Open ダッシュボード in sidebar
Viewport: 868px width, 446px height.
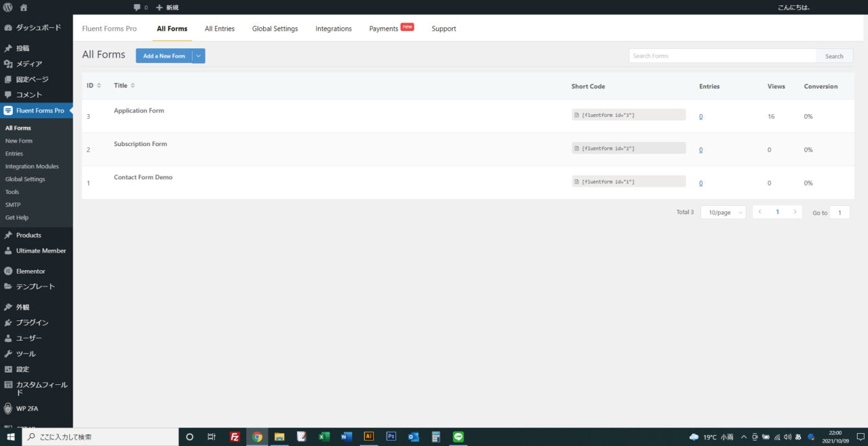tap(37, 28)
